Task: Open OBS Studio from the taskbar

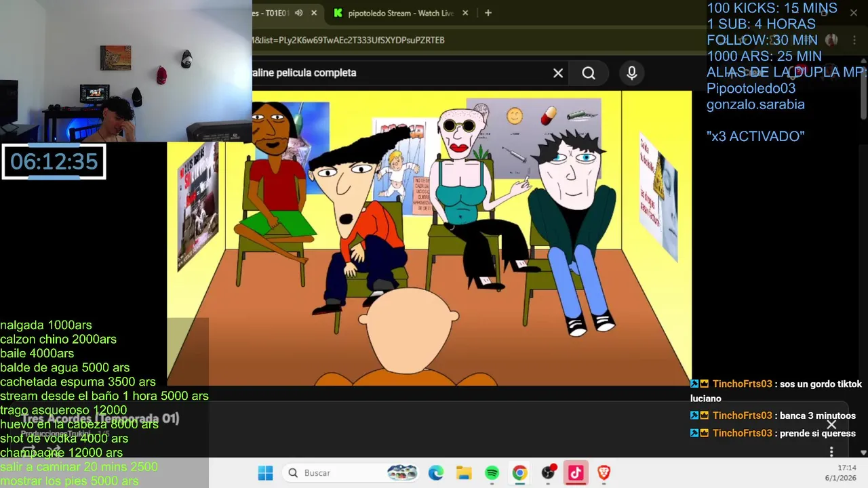Action: (x=548, y=473)
